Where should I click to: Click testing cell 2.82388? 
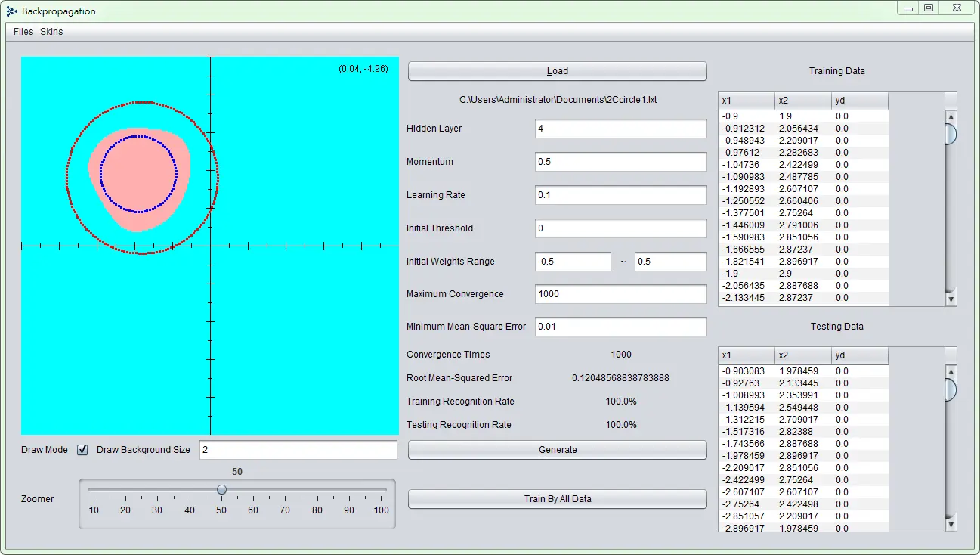point(803,432)
